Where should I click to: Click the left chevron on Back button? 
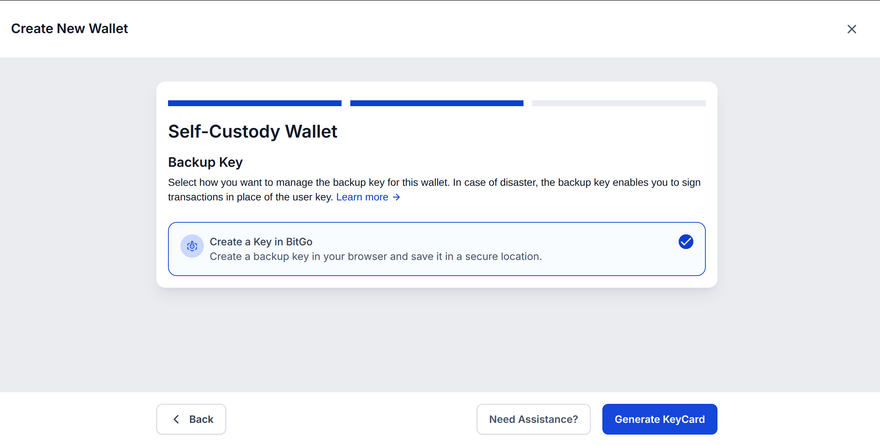click(x=176, y=419)
